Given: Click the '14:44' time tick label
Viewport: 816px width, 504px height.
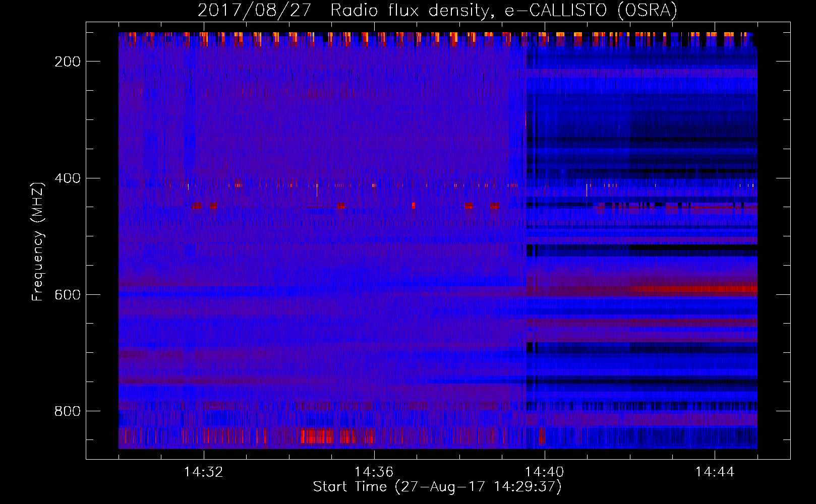Looking at the screenshot, I should (x=715, y=472).
